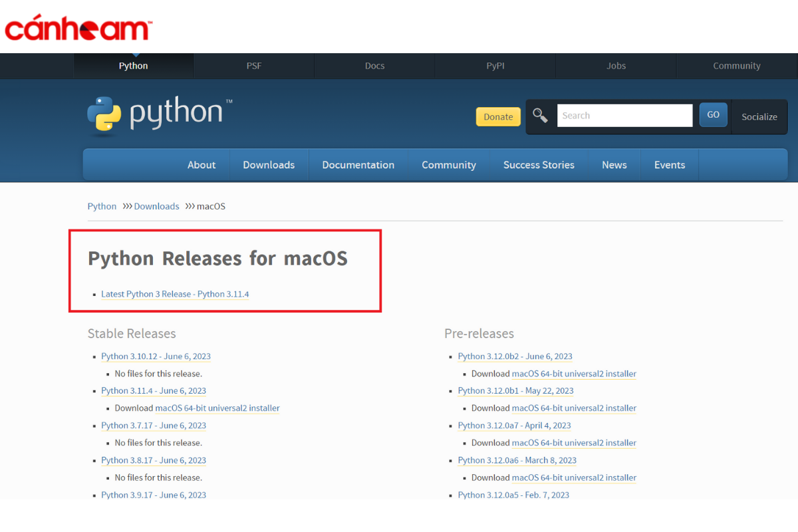Open the PSF top tab
This screenshot has height=532, width=798.
point(254,66)
